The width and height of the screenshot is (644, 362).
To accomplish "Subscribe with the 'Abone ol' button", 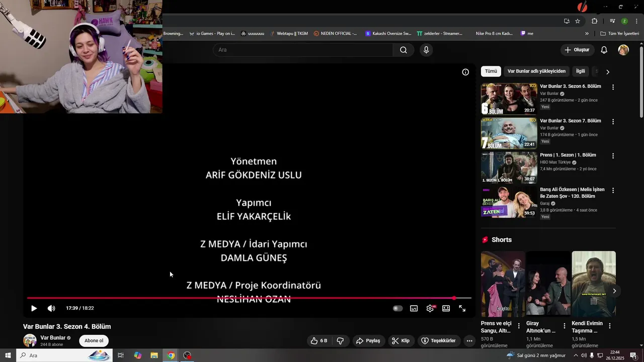I will click(94, 341).
